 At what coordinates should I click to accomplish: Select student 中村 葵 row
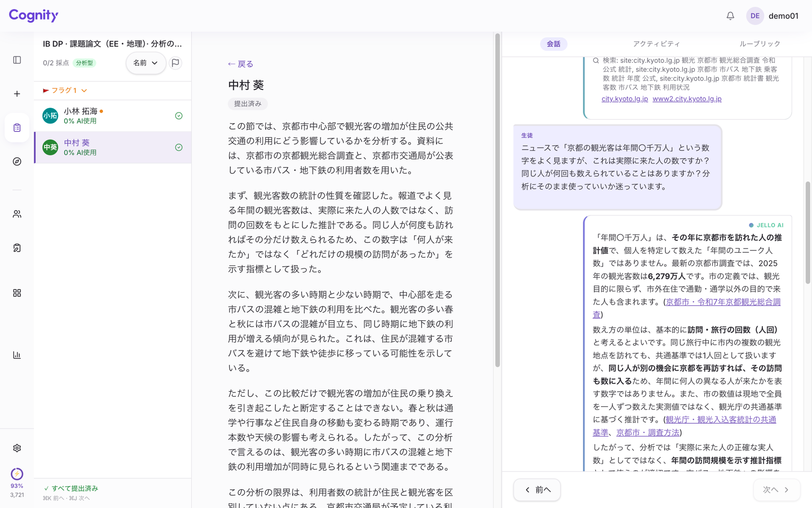[x=113, y=147]
